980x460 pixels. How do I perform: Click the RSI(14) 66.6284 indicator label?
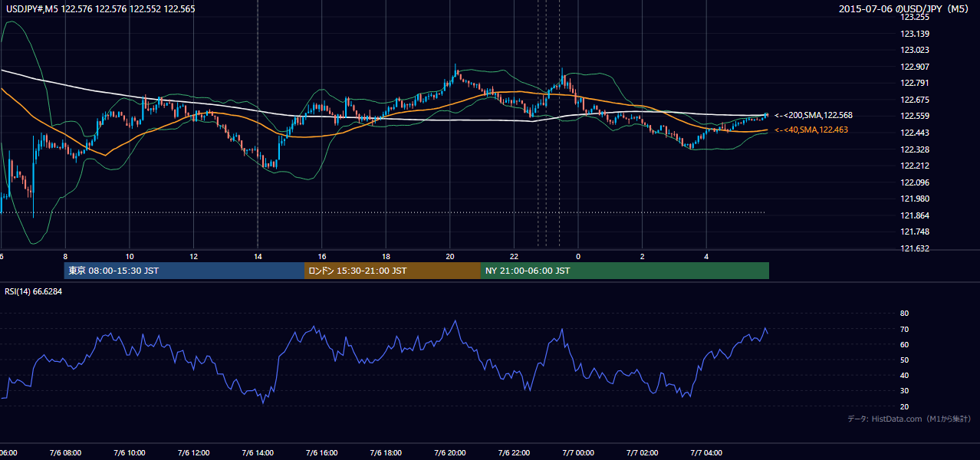pos(34,291)
